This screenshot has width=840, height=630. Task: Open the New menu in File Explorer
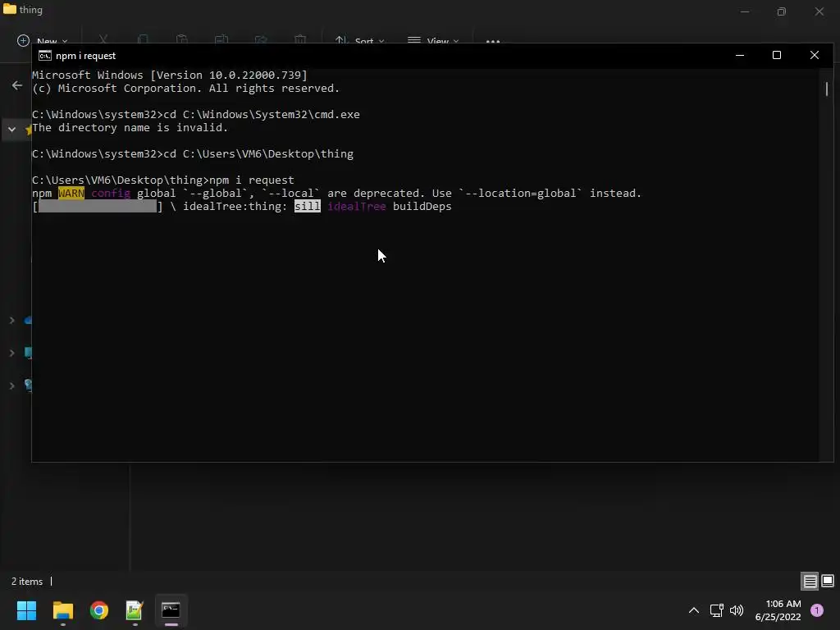tap(43, 41)
